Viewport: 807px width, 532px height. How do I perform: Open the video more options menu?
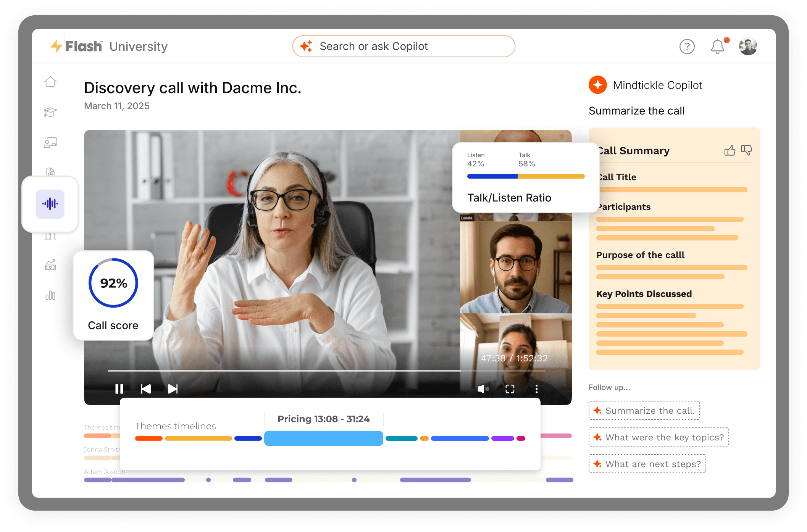pos(536,389)
